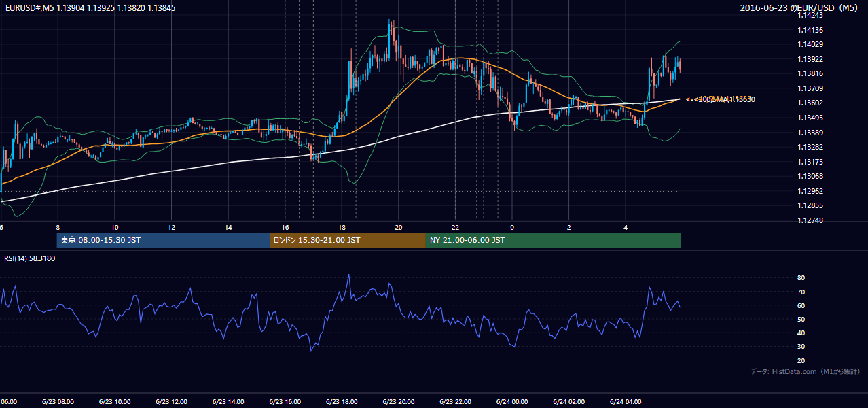
Task: Click price axis label 1.13389
Action: coord(811,133)
